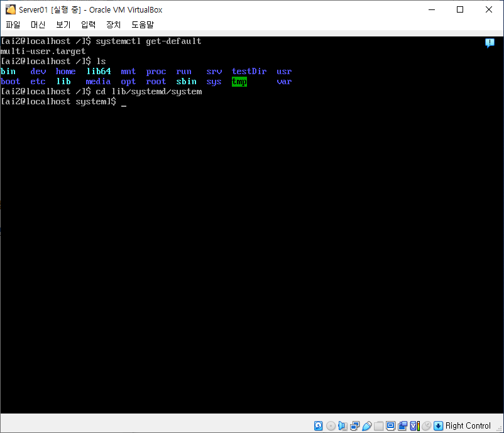Open the 보기 menu
This screenshot has height=433, width=504.
coord(63,25)
